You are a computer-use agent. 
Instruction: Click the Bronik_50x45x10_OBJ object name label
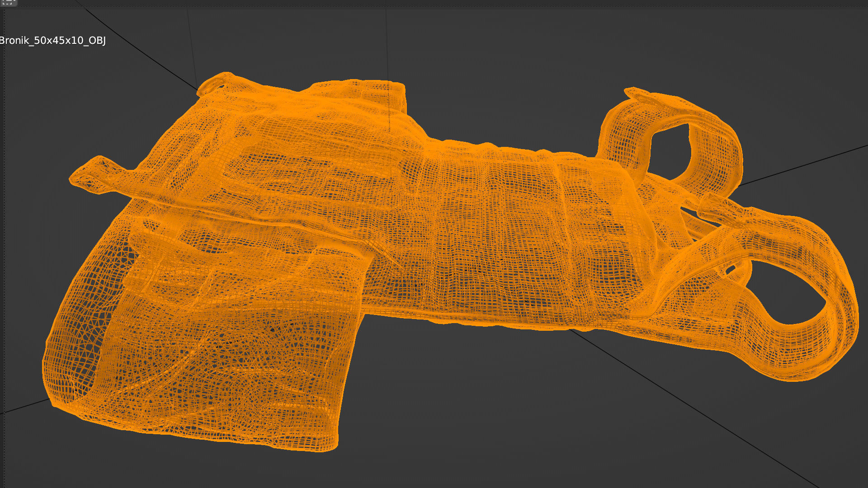52,41
